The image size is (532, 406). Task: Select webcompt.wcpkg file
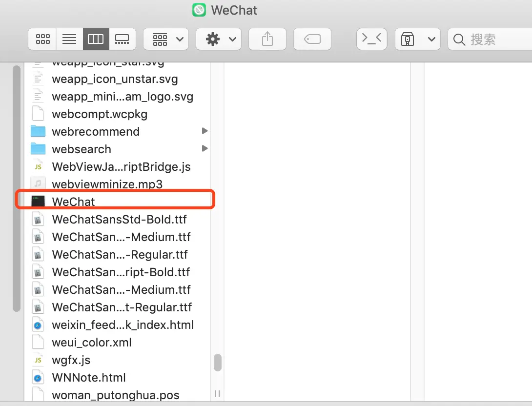point(100,114)
